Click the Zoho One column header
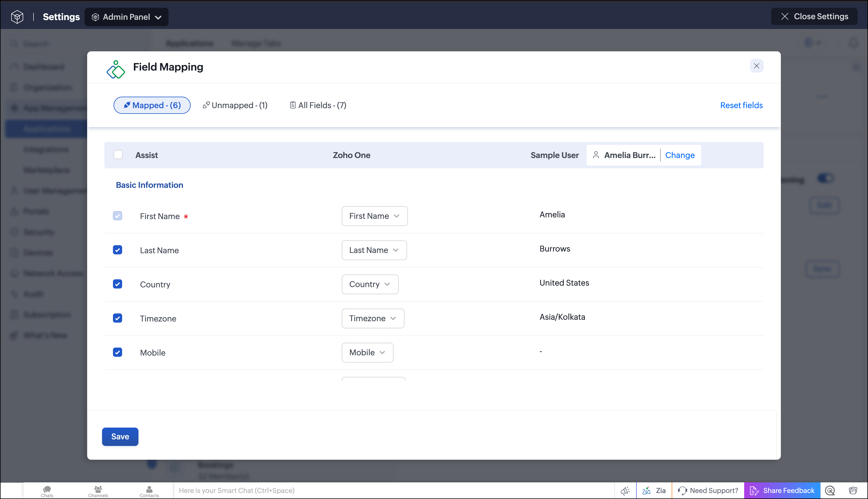The image size is (868, 499). click(351, 155)
